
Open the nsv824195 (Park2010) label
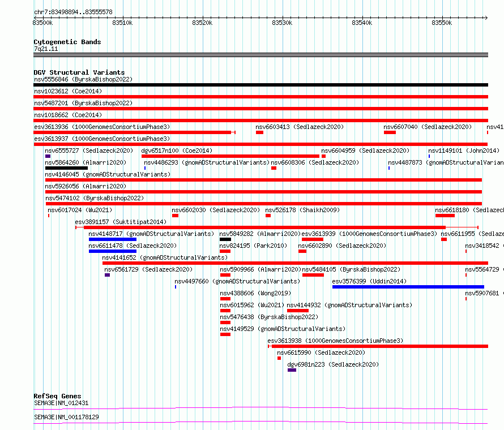253,246
